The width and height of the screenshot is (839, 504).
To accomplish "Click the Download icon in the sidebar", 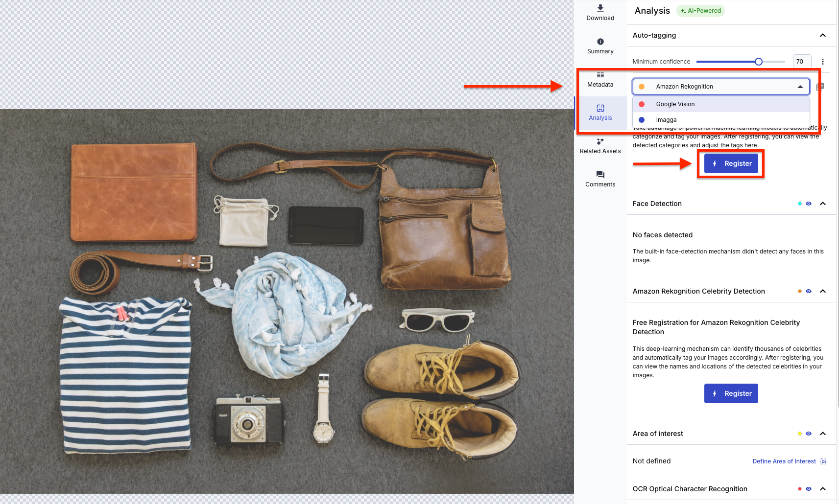I will [x=600, y=12].
